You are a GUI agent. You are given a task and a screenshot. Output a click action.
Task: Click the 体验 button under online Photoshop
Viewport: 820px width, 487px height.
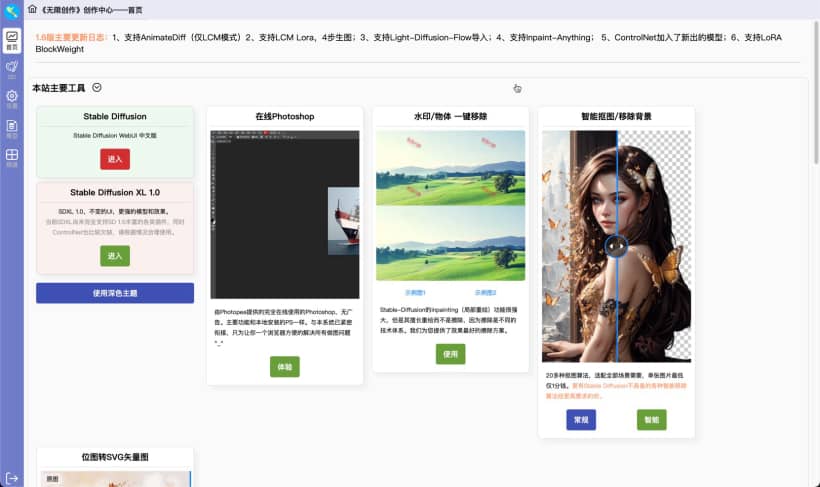pyautogui.click(x=284, y=367)
